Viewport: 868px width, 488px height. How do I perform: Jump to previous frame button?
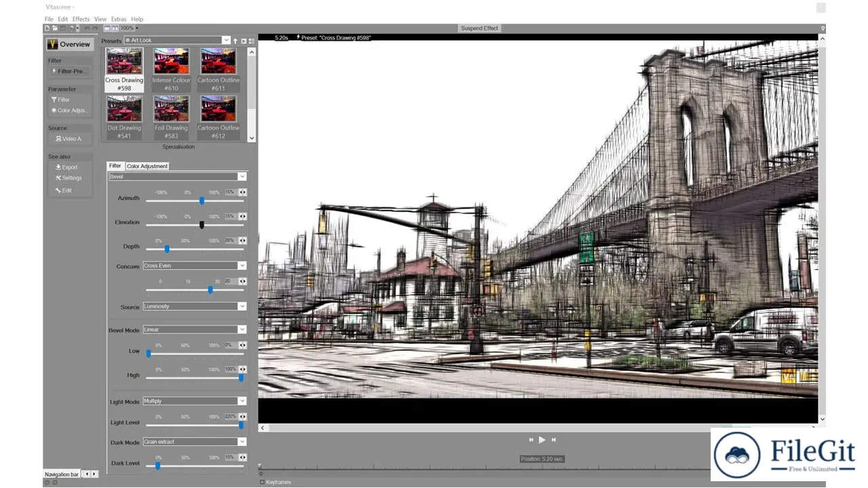coord(531,440)
